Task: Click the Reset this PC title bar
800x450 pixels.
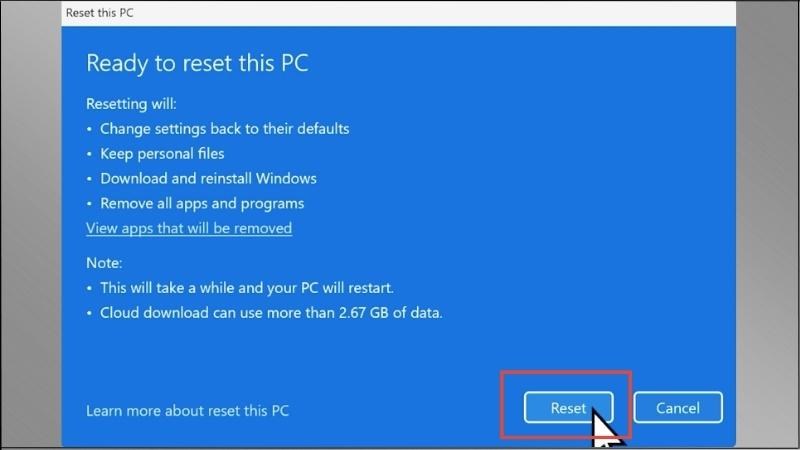Action: pos(398,13)
